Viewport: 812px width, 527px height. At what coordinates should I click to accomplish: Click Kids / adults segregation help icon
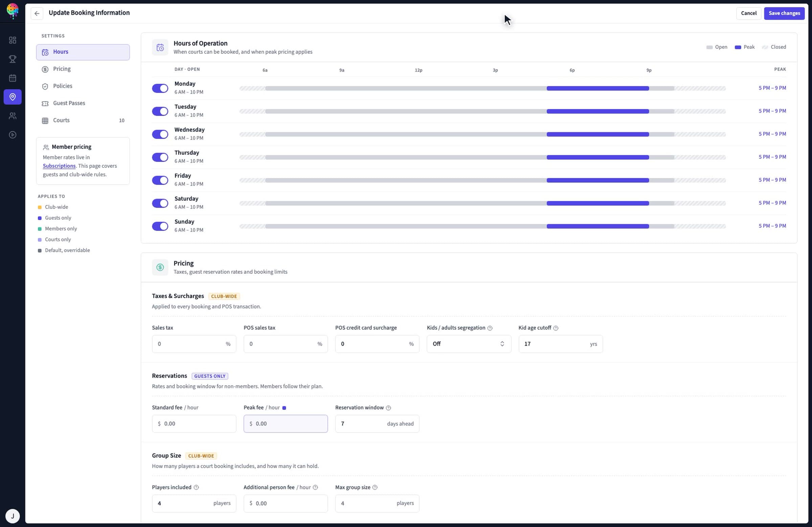tap(490, 328)
